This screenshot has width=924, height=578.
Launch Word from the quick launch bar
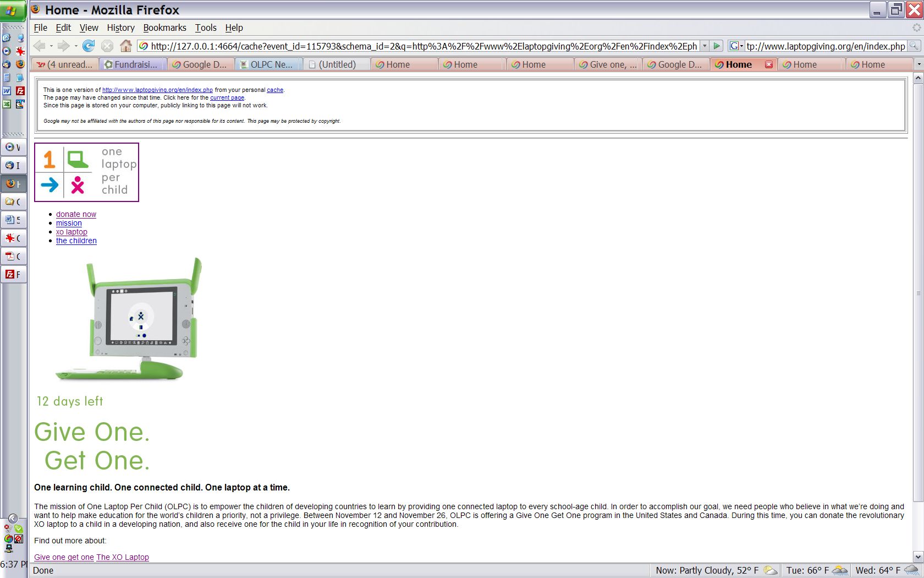coord(7,91)
